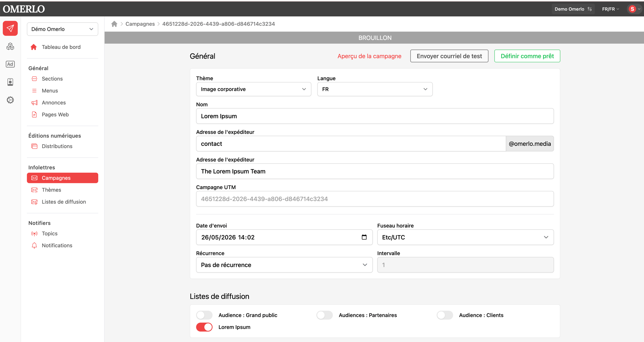Open the Ad icon in left rail
The image size is (644, 342).
coord(10,64)
